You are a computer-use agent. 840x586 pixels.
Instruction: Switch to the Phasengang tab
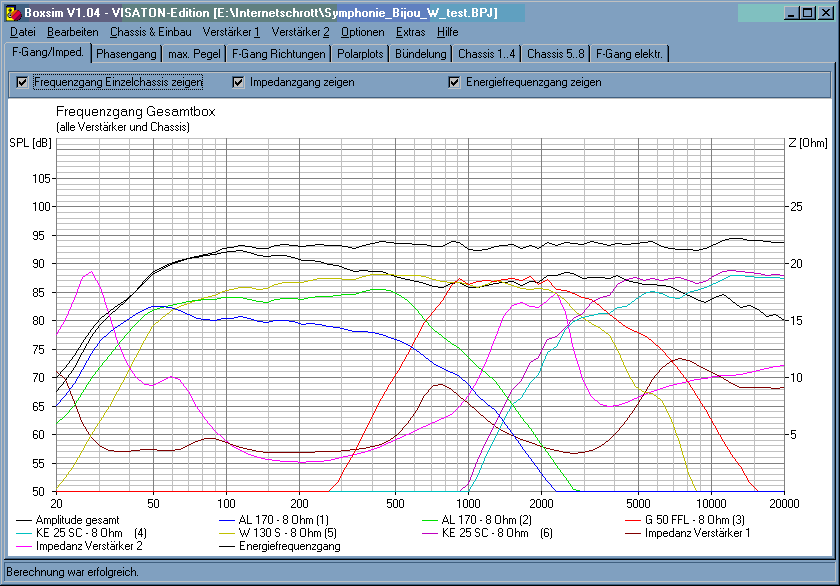[x=126, y=54]
